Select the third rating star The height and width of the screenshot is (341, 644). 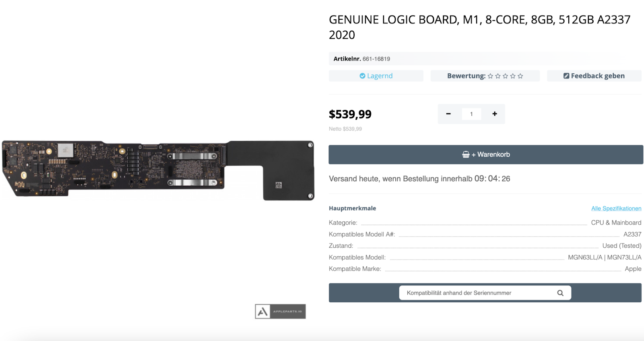pyautogui.click(x=505, y=76)
